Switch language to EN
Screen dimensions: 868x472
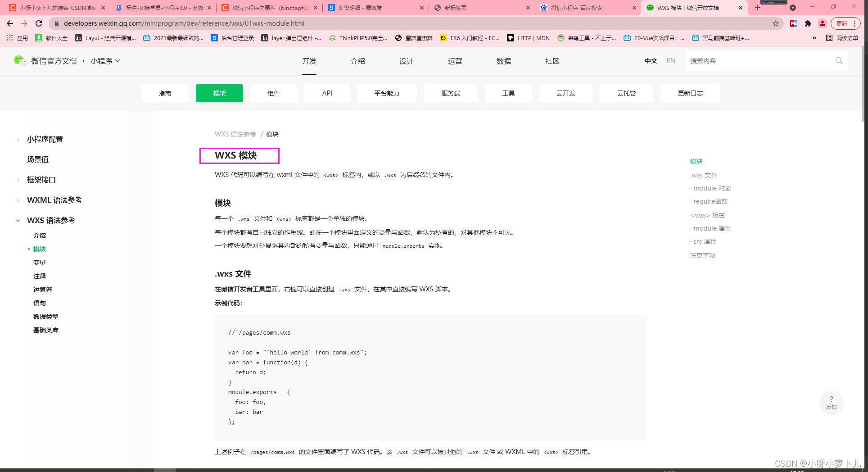[671, 61]
